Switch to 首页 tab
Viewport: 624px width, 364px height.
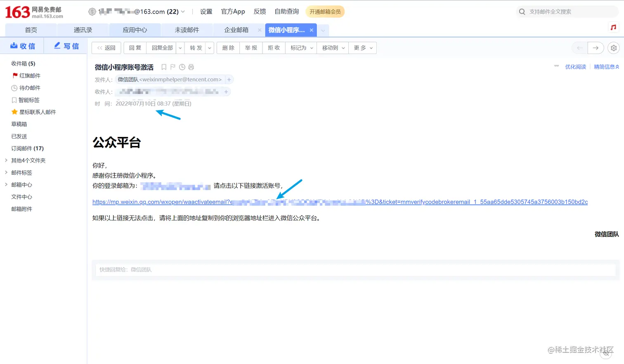[31, 30]
